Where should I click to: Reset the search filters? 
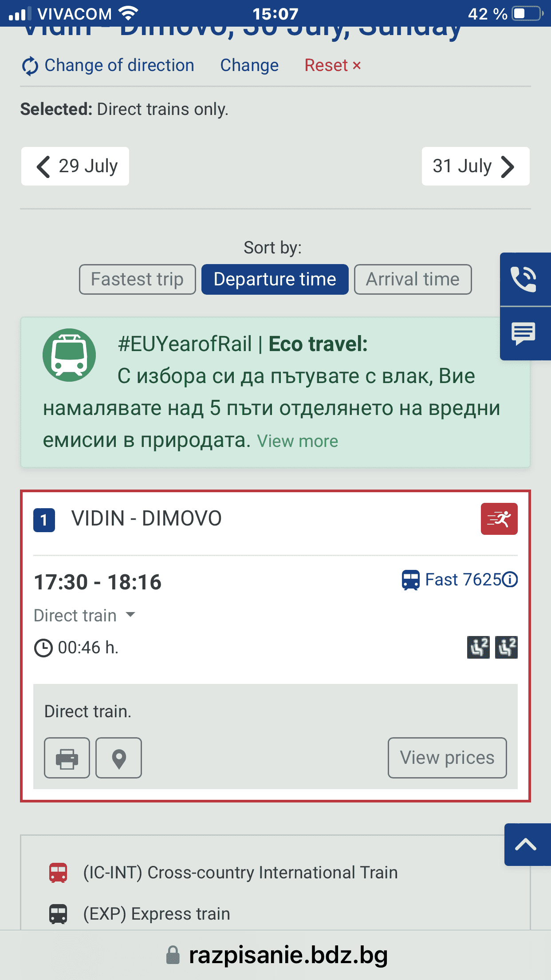point(332,65)
